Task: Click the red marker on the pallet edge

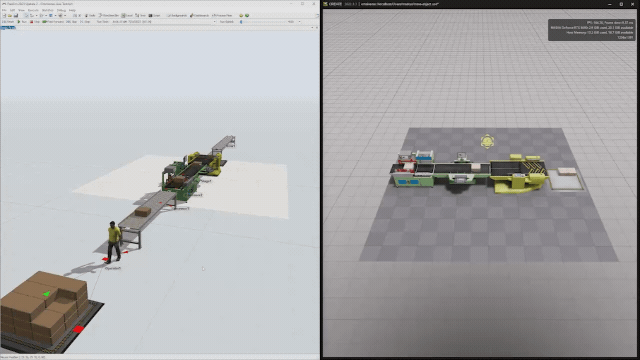Action: 78,329
